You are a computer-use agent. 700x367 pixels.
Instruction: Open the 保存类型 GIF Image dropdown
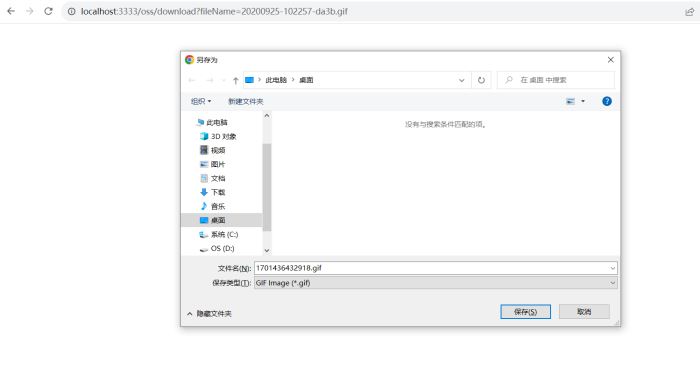436,283
